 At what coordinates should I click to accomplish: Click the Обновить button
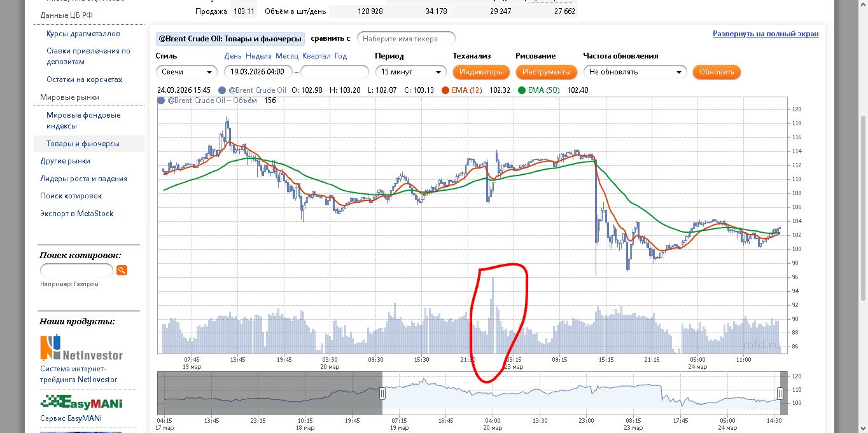coord(717,72)
